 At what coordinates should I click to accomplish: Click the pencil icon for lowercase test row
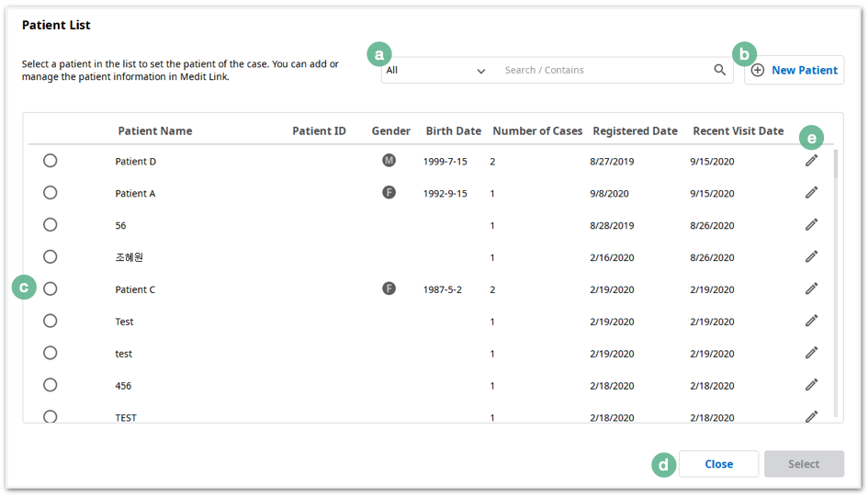pyautogui.click(x=812, y=353)
